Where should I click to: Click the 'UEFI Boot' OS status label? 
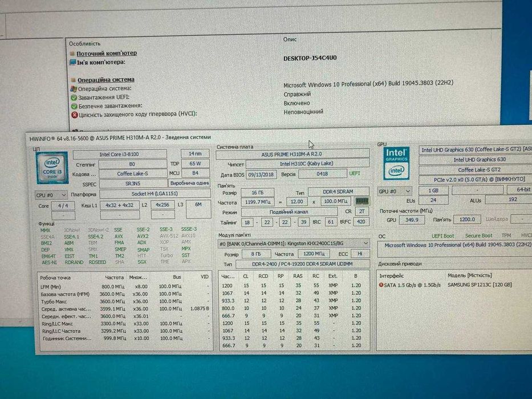point(443,236)
